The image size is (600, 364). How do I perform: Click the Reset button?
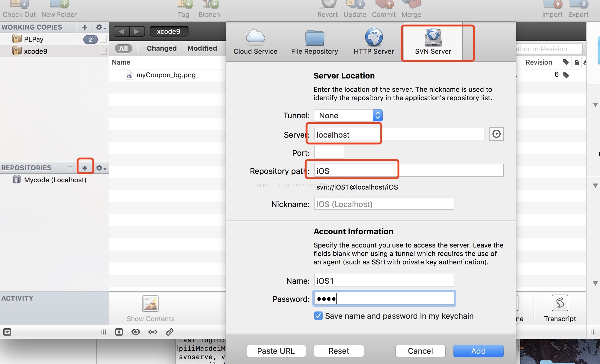click(x=339, y=351)
